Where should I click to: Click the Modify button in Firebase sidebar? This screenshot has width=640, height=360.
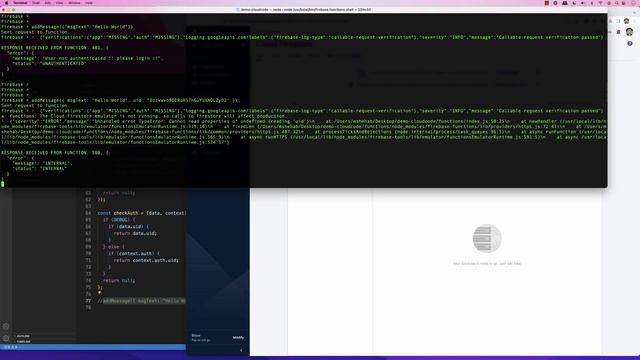[238, 338]
